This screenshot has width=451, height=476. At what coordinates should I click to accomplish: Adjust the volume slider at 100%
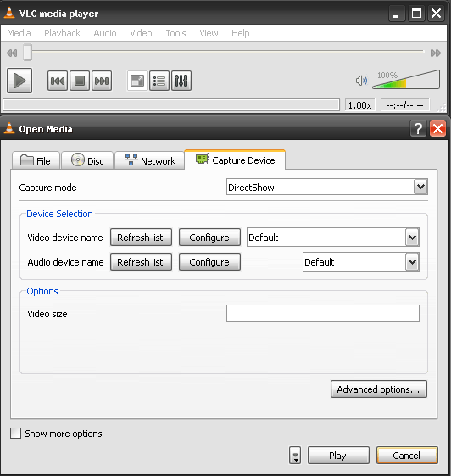point(406,80)
